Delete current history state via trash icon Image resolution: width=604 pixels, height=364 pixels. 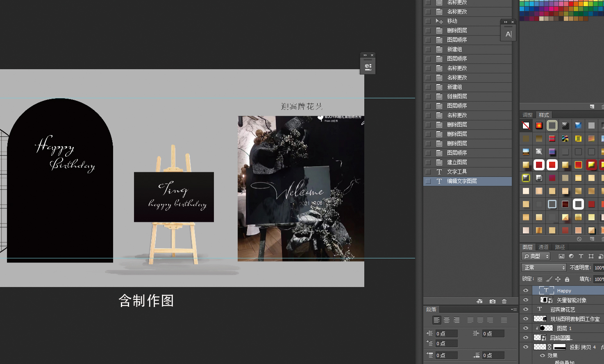(504, 301)
